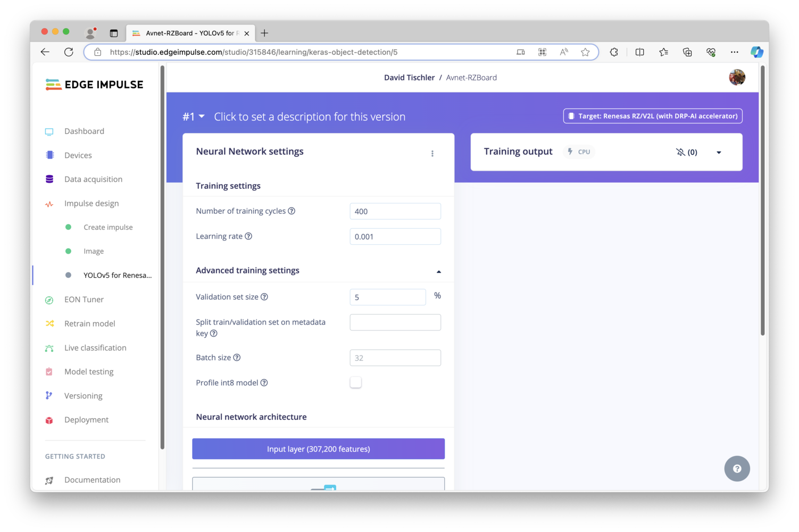Click the metadata key split field

pyautogui.click(x=395, y=322)
